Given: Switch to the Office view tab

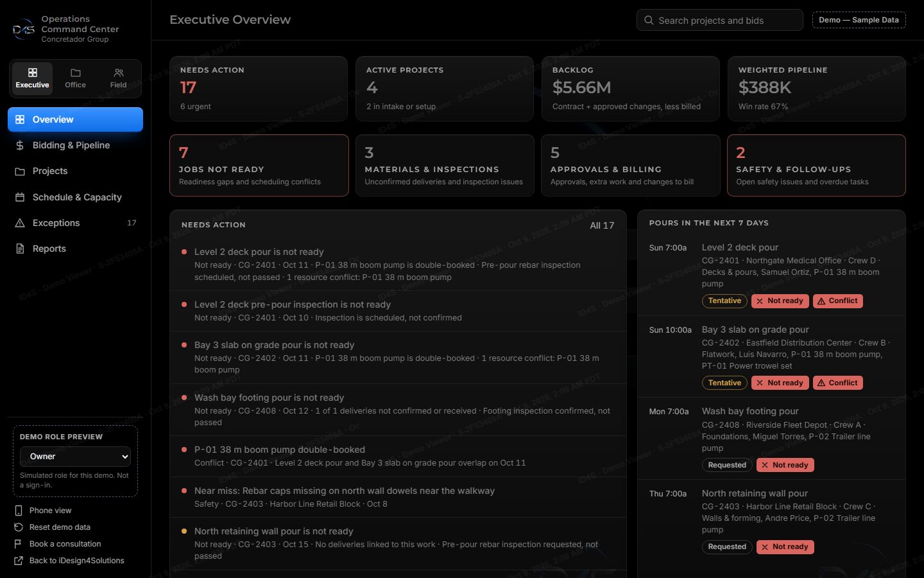Looking at the screenshot, I should click(x=75, y=78).
